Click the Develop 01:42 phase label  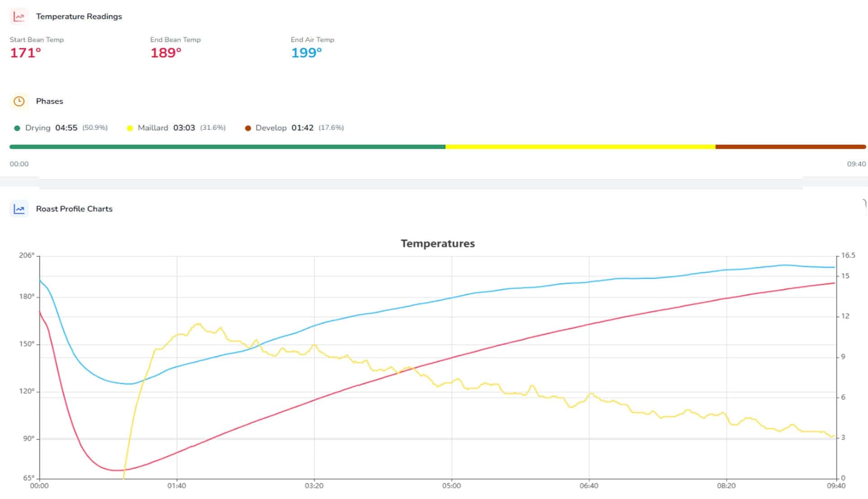[x=284, y=128]
